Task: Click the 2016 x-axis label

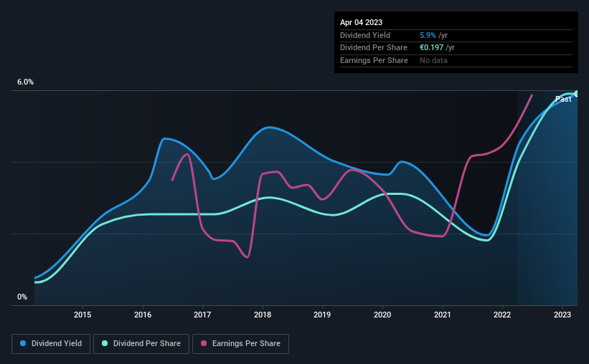Action: [x=143, y=315]
